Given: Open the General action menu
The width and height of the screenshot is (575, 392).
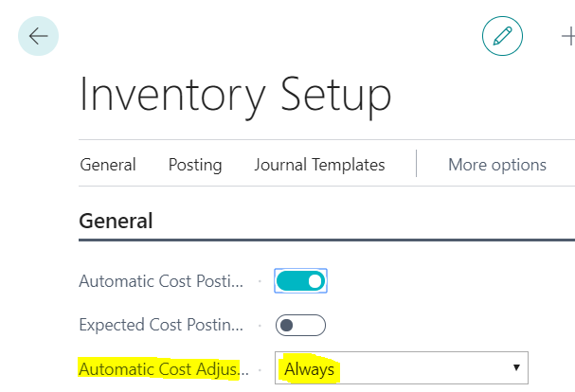Looking at the screenshot, I should [x=108, y=165].
